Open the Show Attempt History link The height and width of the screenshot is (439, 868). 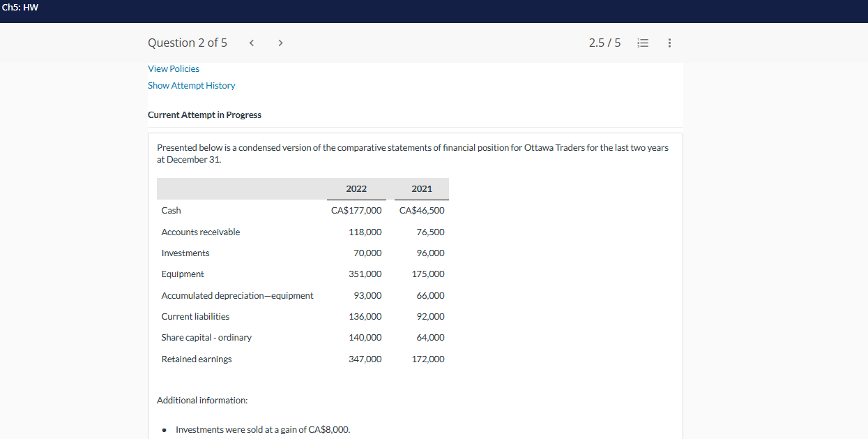192,85
